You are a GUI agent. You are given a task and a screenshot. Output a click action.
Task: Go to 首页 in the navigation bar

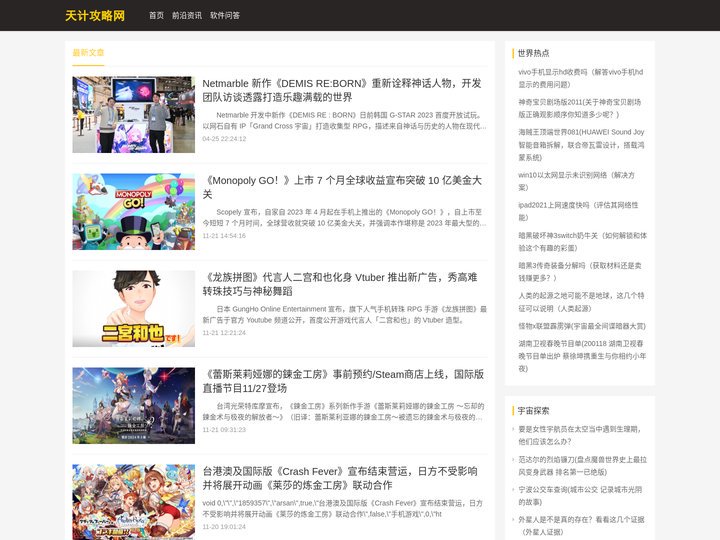tap(156, 15)
